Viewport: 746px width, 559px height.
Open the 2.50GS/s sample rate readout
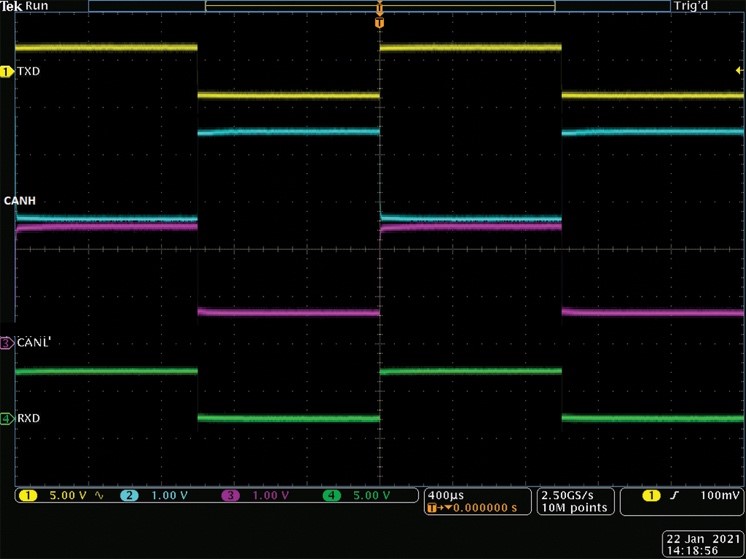572,495
